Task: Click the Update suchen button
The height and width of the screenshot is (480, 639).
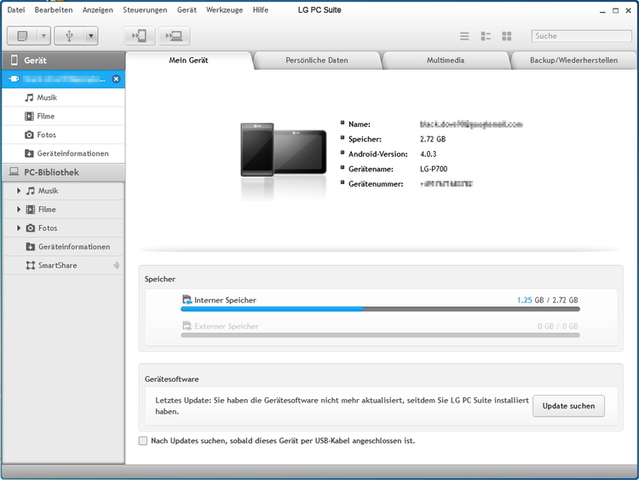Action: pos(568,406)
